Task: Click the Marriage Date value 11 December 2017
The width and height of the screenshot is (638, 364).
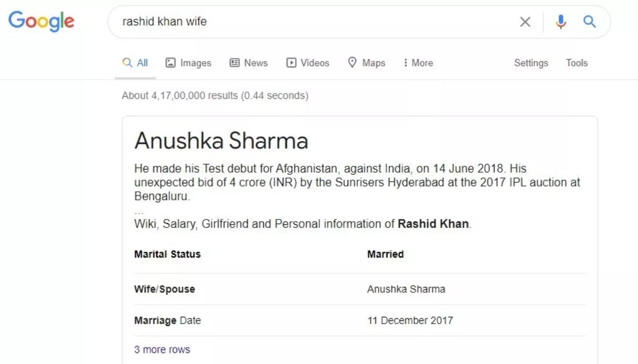Action: point(410,320)
